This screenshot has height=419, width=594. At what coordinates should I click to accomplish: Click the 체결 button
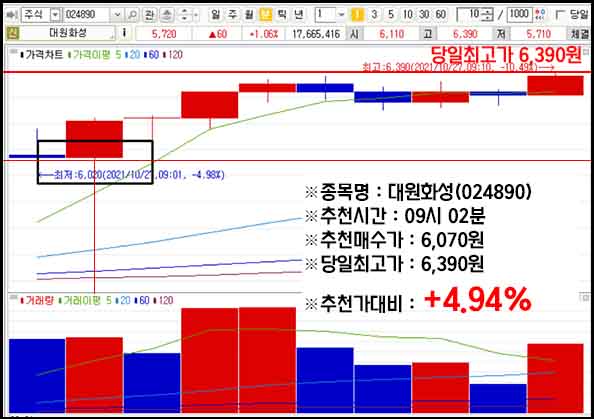pyautogui.click(x=580, y=34)
